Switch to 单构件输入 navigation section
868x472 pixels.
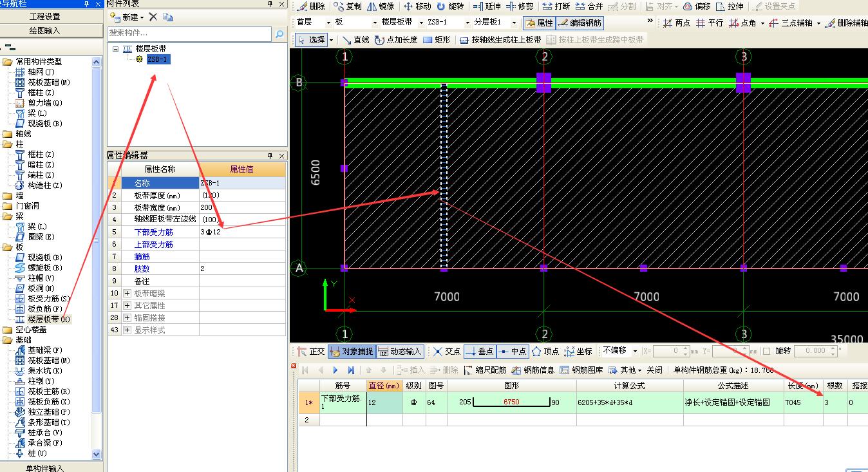[x=45, y=467]
